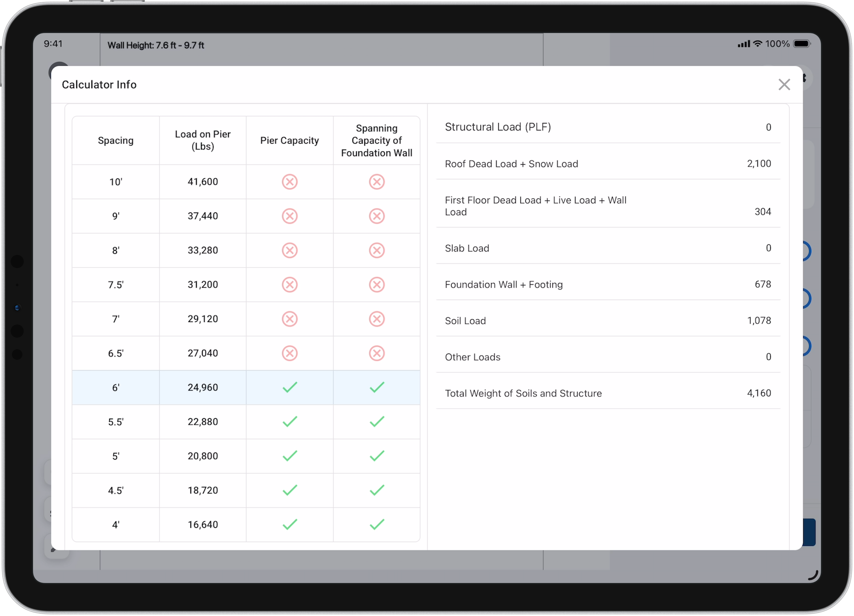Click the Spanning Capacity of Foundation Wall header
Viewport: 854px width, 616px height.
pos(377,140)
